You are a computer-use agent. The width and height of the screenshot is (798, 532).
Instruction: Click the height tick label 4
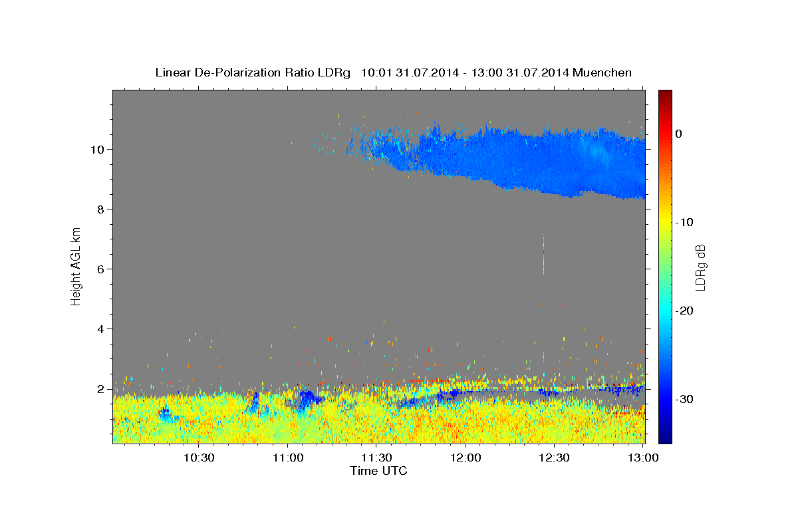tap(102, 329)
